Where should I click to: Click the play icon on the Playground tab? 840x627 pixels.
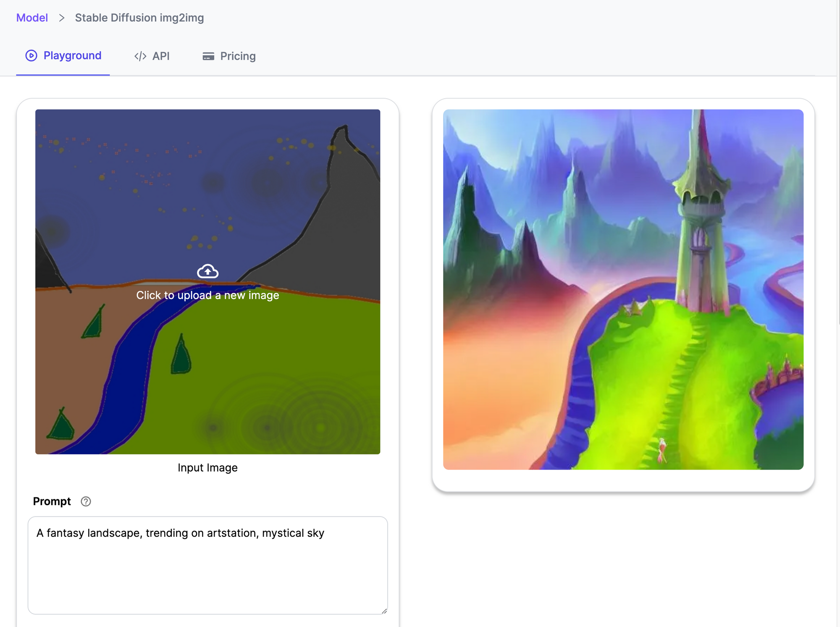[31, 55]
